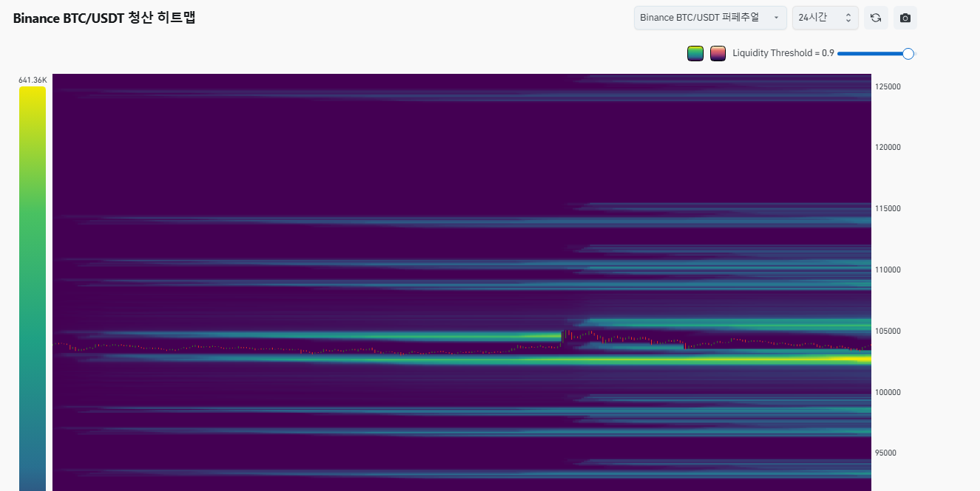This screenshot has height=491, width=980.
Task: Click the 115000 price axis label
Action: click(888, 208)
